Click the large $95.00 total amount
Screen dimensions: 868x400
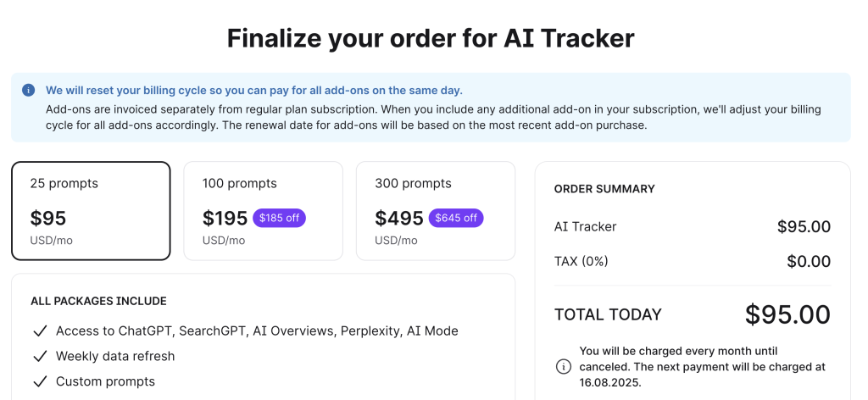787,314
